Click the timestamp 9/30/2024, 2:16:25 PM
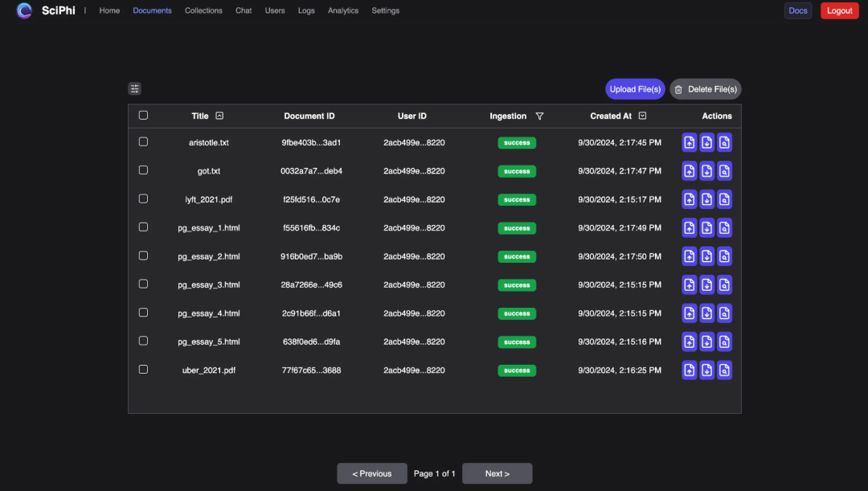Viewport: 868px width, 491px height. [x=620, y=370]
